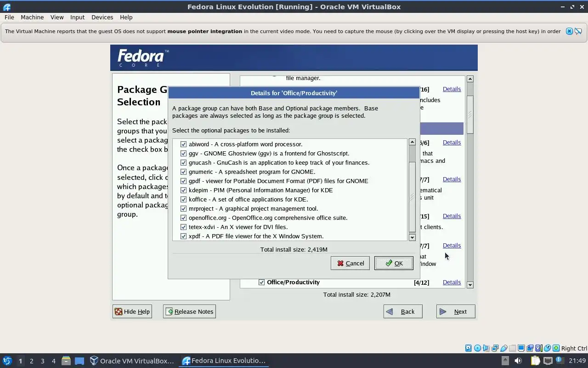Viewport: 588px width, 368px height.
Task: Toggle the gnumeric spreadsheet checkbox
Action: (x=183, y=172)
